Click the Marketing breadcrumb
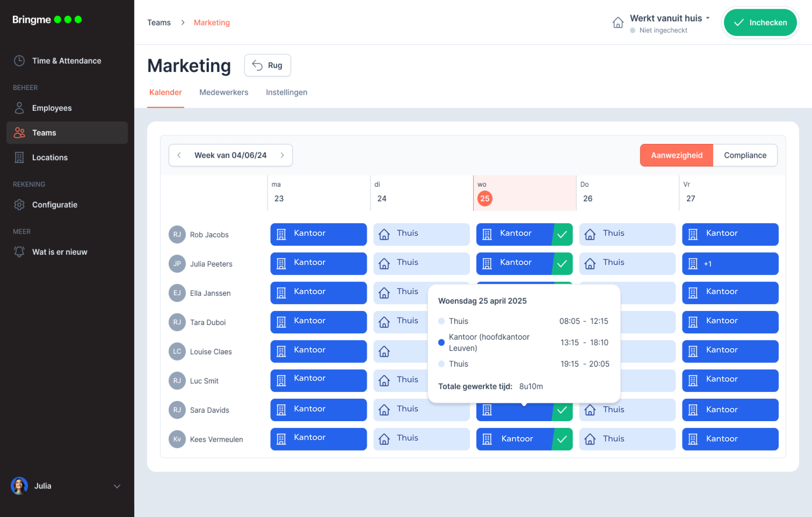Screen dimensions: 812x517 pos(212,22)
